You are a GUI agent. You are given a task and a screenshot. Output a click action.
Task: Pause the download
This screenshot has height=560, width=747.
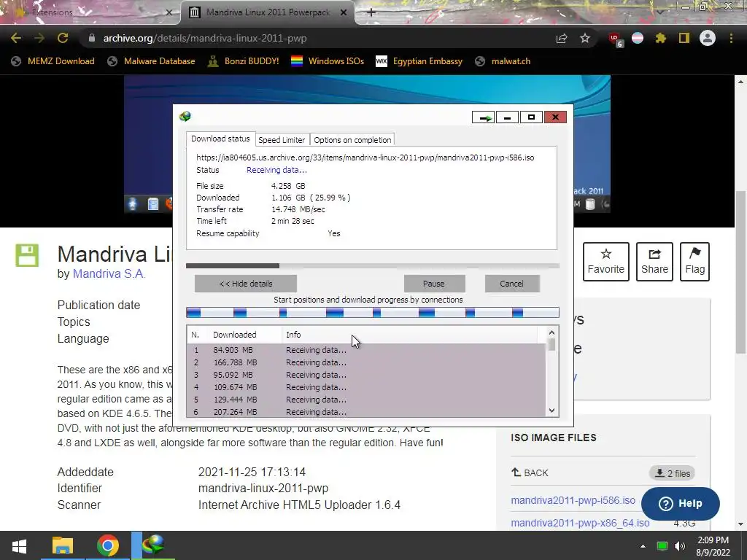434,284
